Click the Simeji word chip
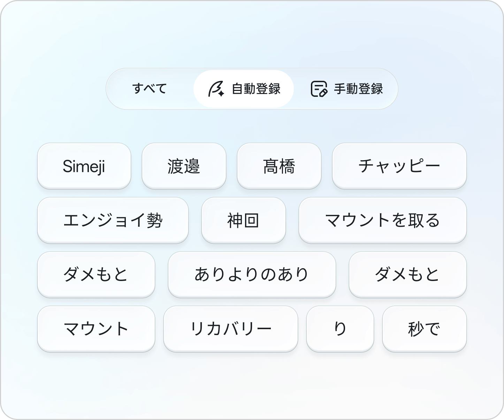 (84, 166)
